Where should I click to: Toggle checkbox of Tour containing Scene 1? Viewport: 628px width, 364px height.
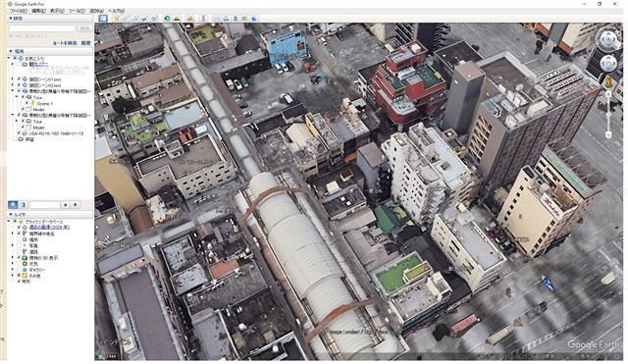tap(23, 97)
